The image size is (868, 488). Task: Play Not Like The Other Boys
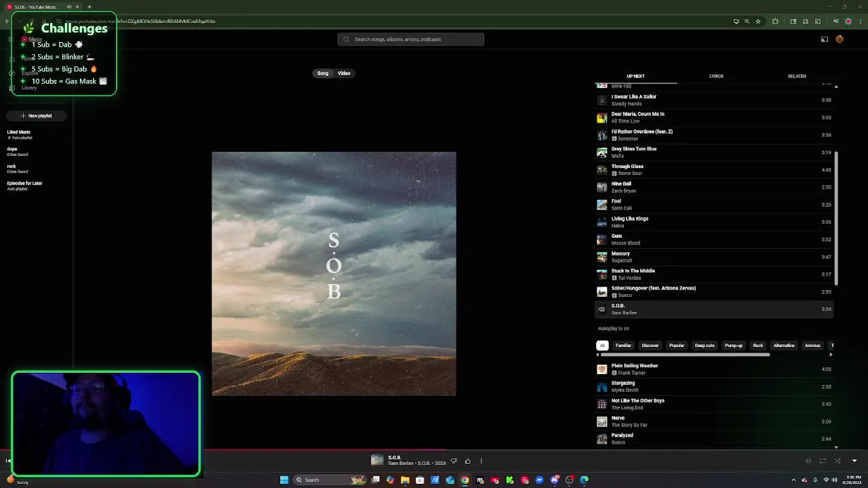(x=714, y=404)
